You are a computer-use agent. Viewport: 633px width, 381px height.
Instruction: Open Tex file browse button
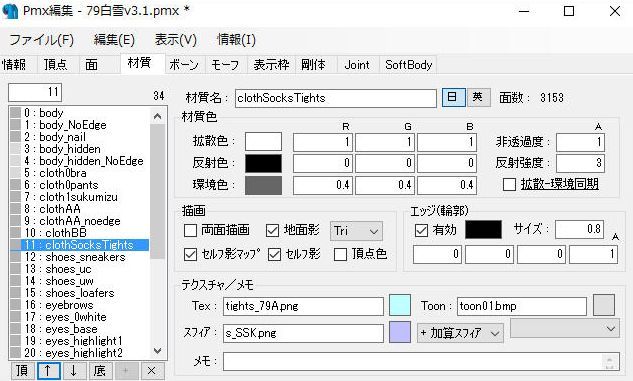click(x=400, y=305)
